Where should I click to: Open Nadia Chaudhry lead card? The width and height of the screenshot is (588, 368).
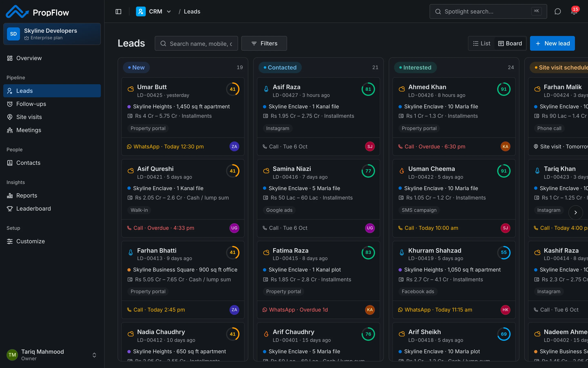pos(183,342)
